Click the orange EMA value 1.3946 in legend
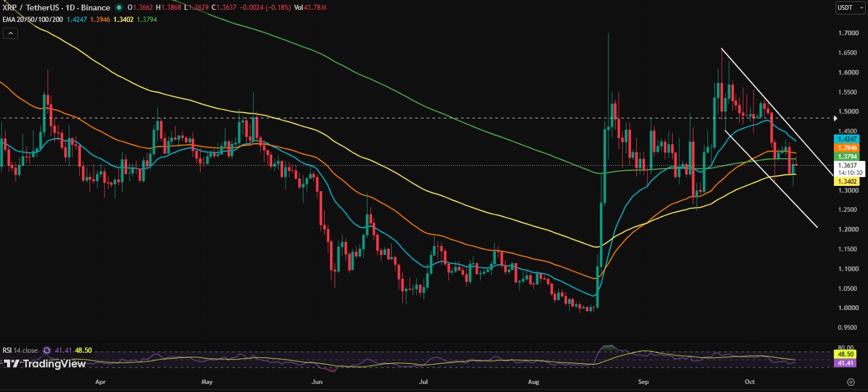 100,19
